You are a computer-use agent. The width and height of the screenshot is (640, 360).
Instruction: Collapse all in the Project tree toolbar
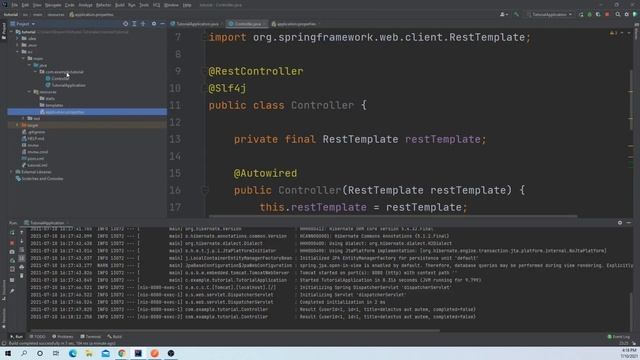click(143, 24)
